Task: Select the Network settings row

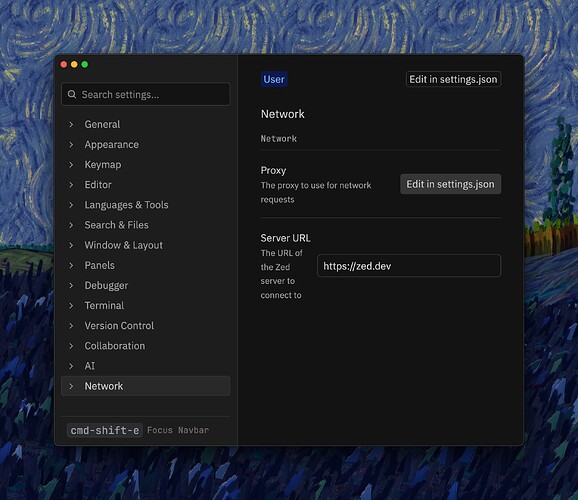Action: tap(146, 386)
